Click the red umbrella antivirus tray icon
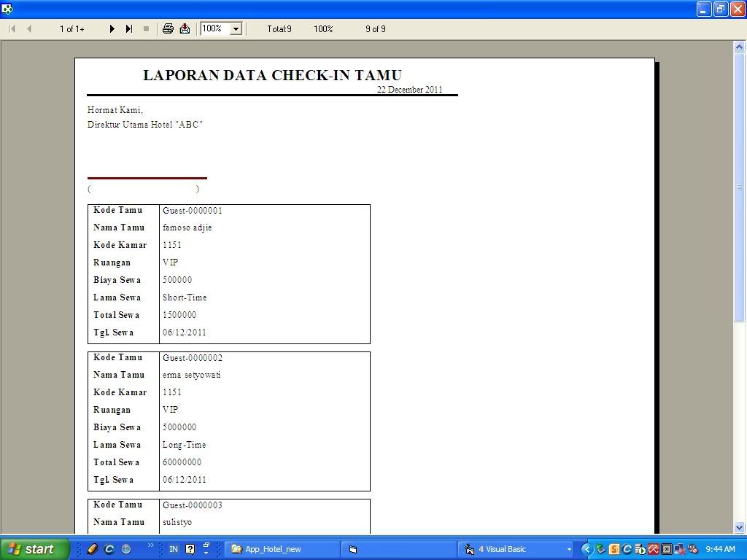This screenshot has height=560, width=747. pyautogui.click(x=653, y=549)
